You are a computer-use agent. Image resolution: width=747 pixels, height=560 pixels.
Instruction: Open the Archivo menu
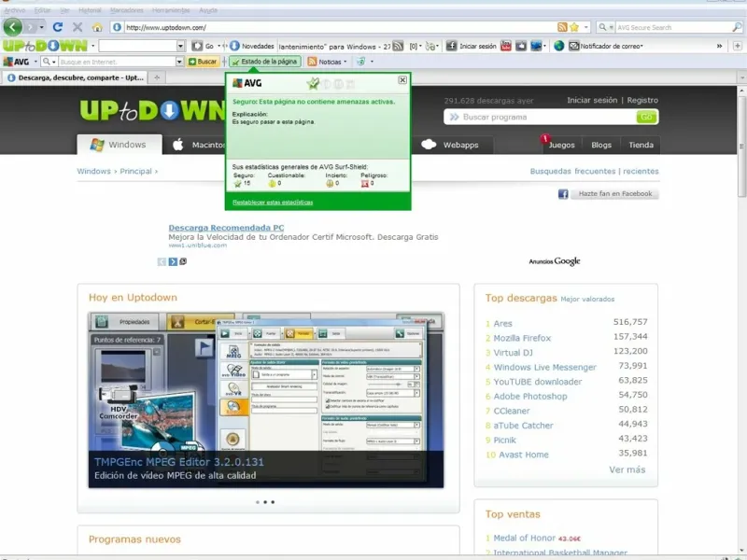point(15,10)
